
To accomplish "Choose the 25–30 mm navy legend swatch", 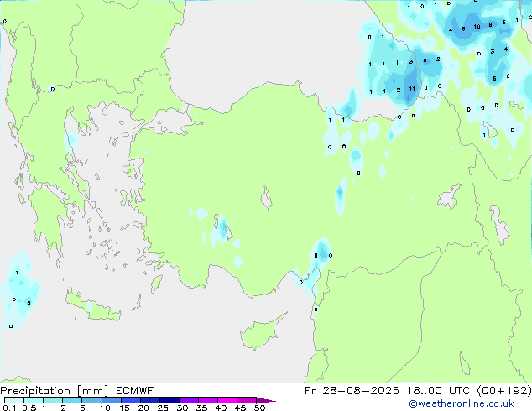I will click(170, 400).
